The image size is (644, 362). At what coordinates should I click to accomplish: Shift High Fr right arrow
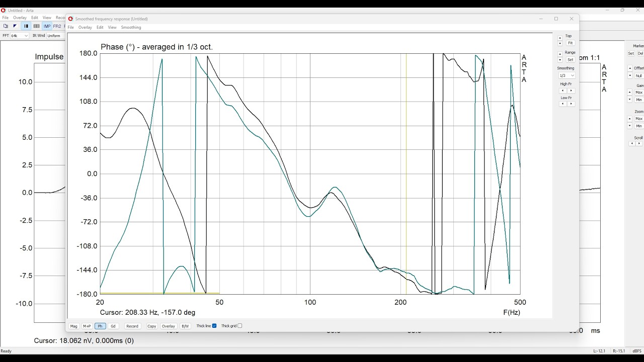click(x=571, y=90)
